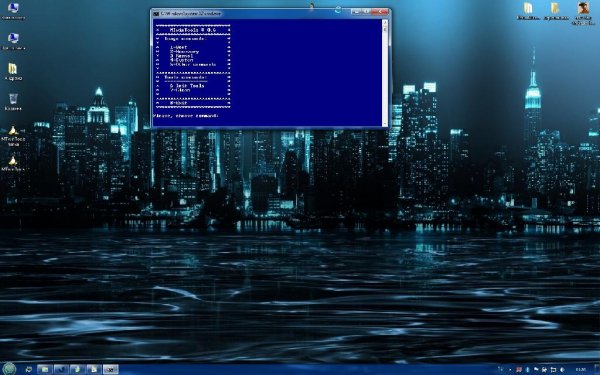The image size is (600, 375).
Task: Select the MTwinTools shortcut with two-line label
Action: (x=13, y=136)
